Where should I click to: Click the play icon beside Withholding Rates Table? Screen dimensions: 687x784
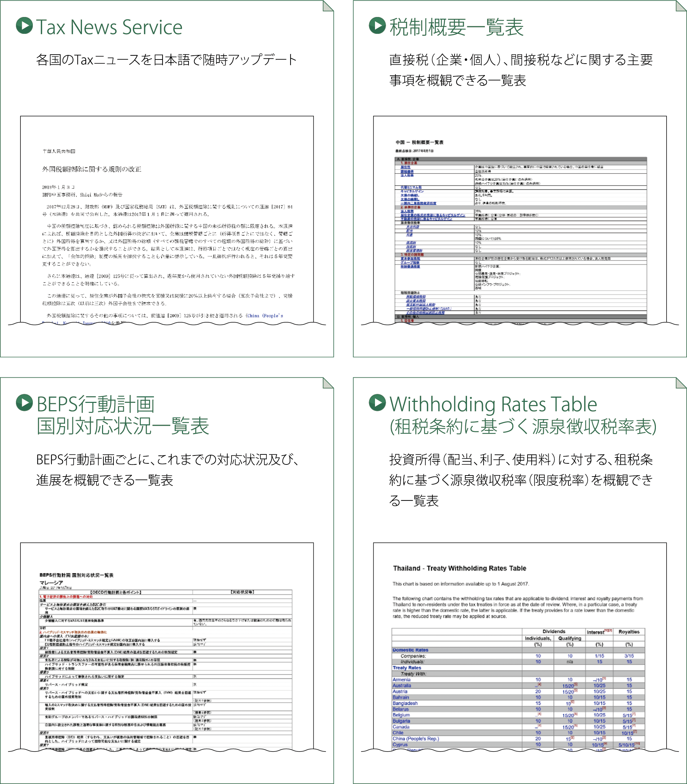(x=377, y=403)
